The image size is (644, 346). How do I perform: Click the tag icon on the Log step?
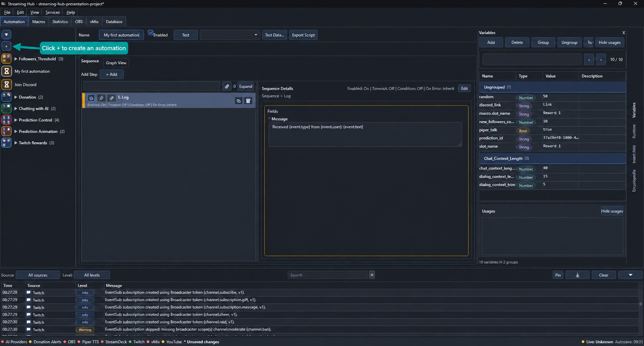(x=111, y=98)
